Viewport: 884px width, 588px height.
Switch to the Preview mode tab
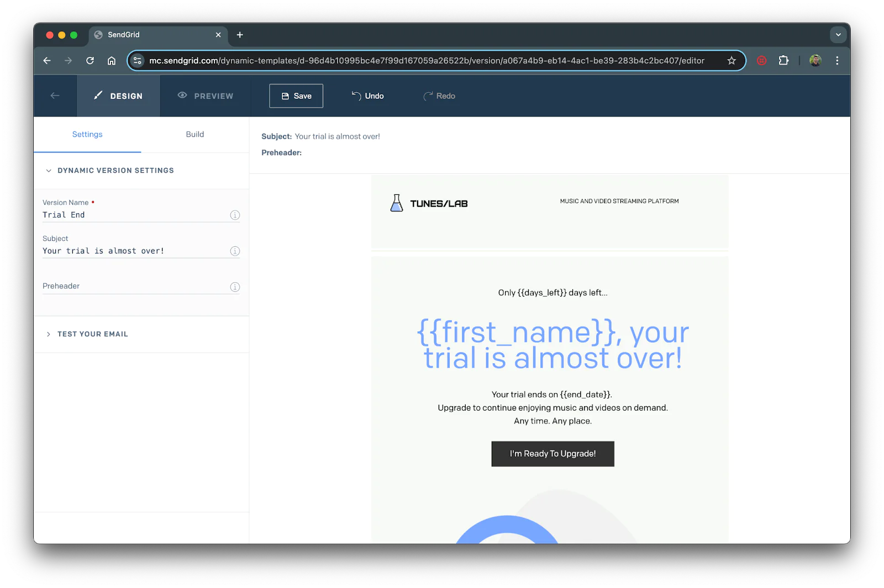tap(206, 96)
